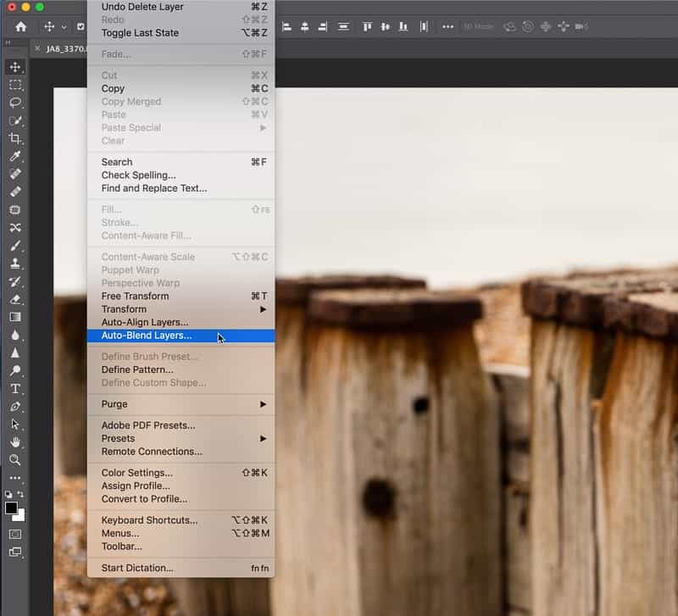Change screen mode button
The height and width of the screenshot is (616, 678).
[x=15, y=552]
